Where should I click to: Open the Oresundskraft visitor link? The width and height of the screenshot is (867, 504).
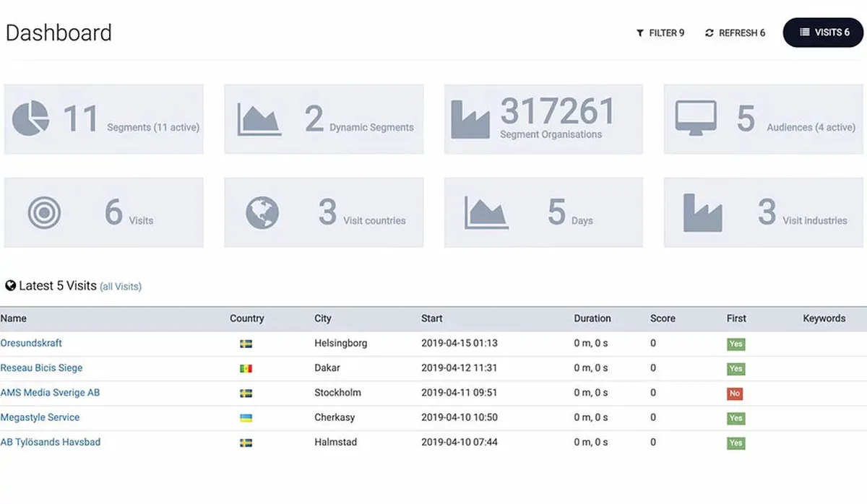[31, 343]
